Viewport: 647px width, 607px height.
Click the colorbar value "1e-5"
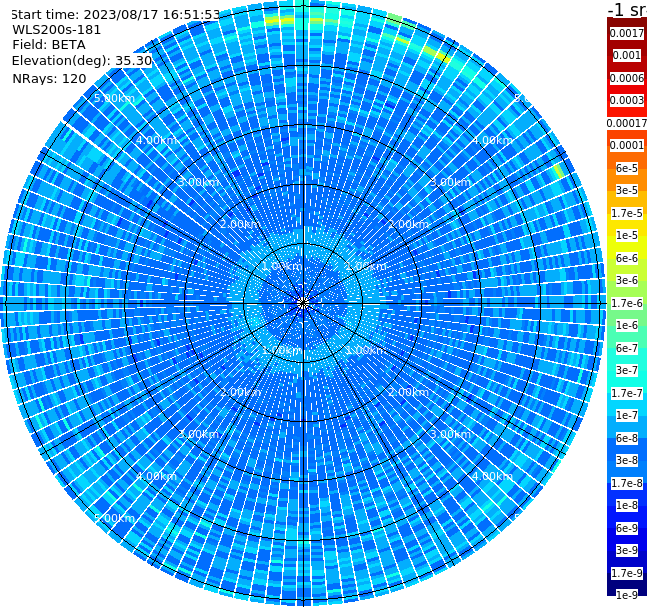[x=627, y=235]
